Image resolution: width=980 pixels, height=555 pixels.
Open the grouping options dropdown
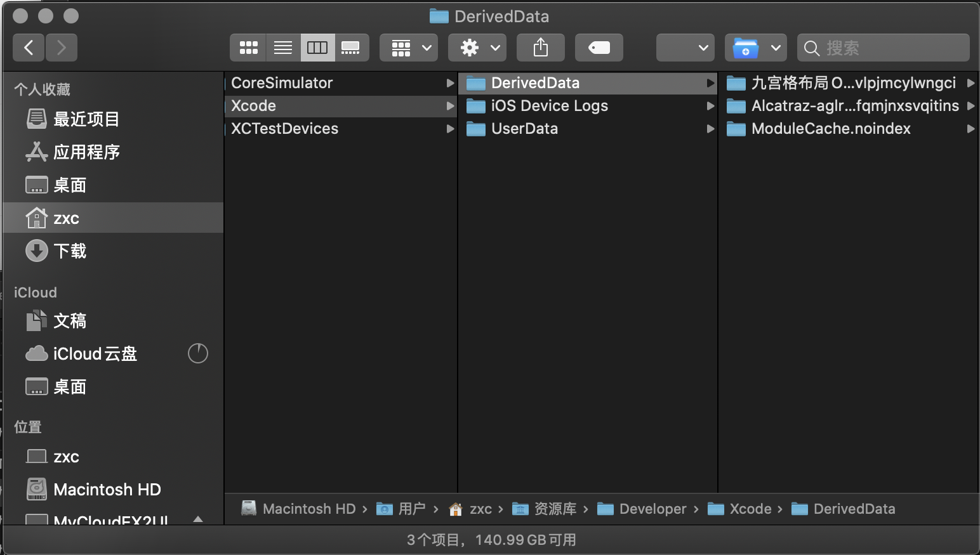point(408,48)
